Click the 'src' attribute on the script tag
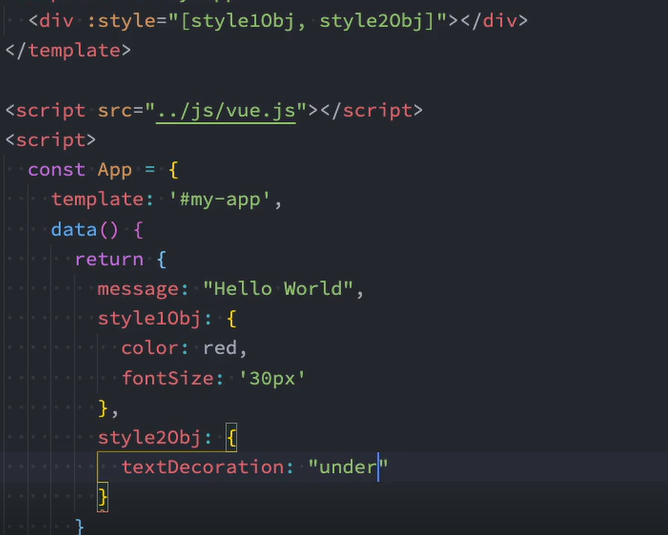 [115, 111]
